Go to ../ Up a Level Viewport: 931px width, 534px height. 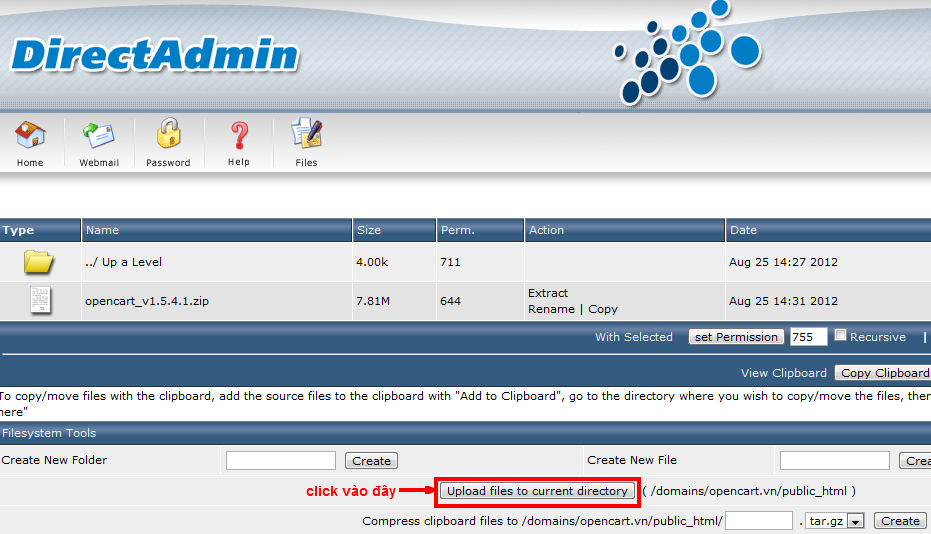[124, 262]
